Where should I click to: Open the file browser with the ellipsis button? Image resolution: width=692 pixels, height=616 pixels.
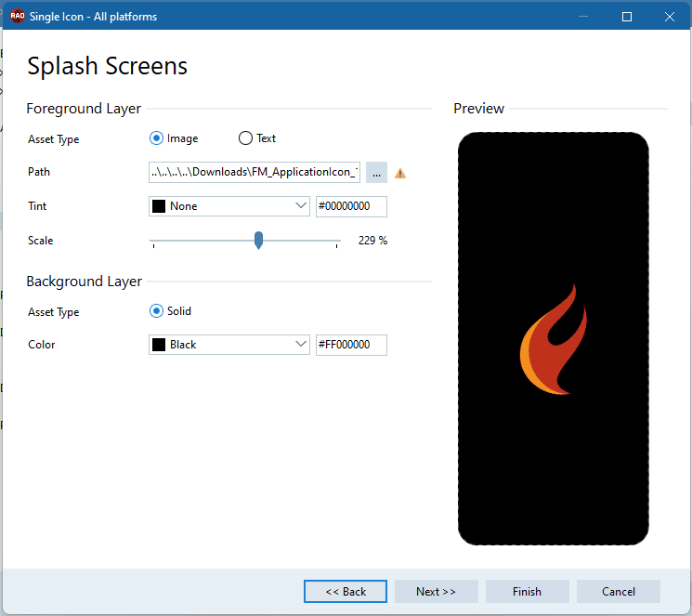coord(376,172)
